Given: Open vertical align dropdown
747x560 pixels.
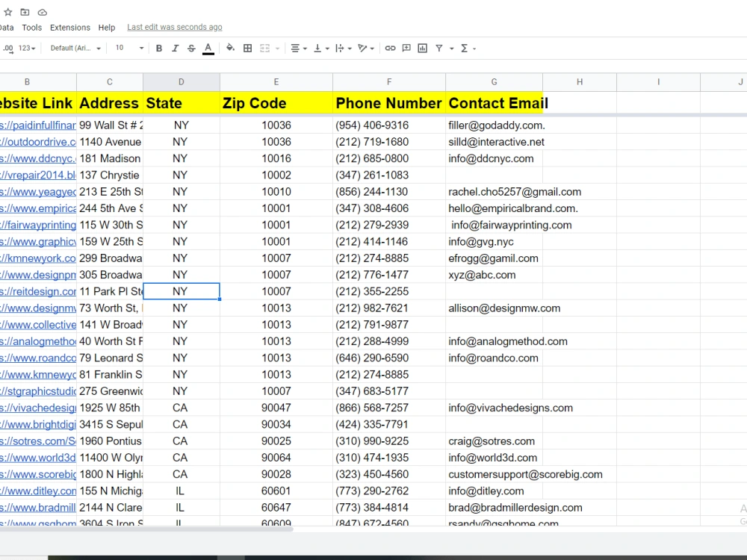Looking at the screenshot, I should 321,48.
